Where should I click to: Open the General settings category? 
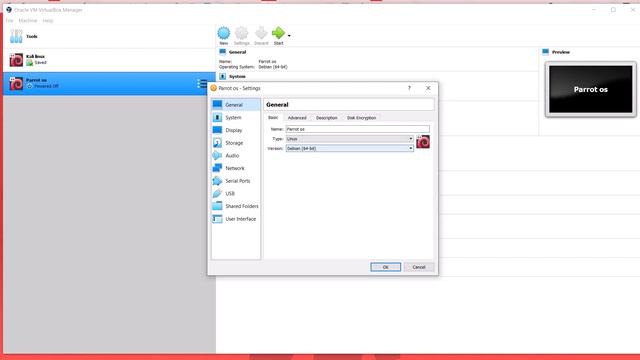click(236, 105)
